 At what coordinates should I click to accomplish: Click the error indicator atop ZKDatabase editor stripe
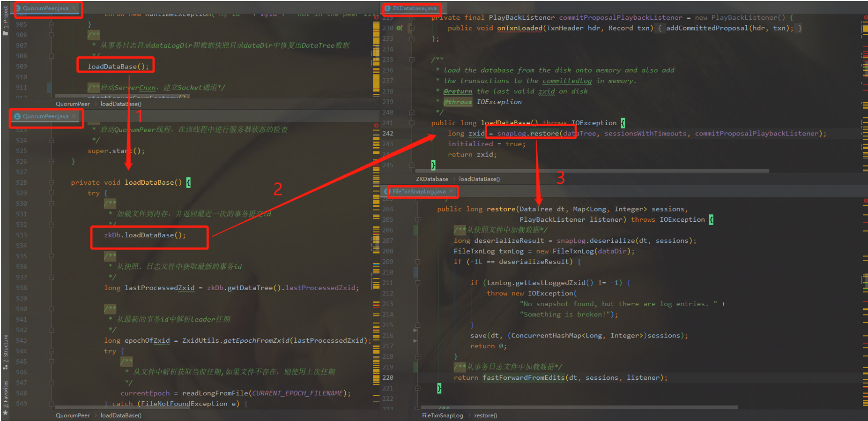click(865, 17)
